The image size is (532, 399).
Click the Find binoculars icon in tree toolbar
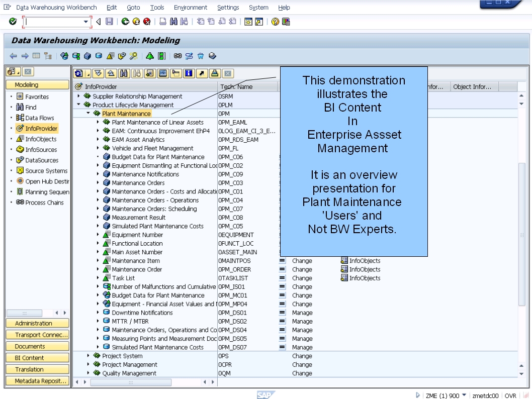124,73
